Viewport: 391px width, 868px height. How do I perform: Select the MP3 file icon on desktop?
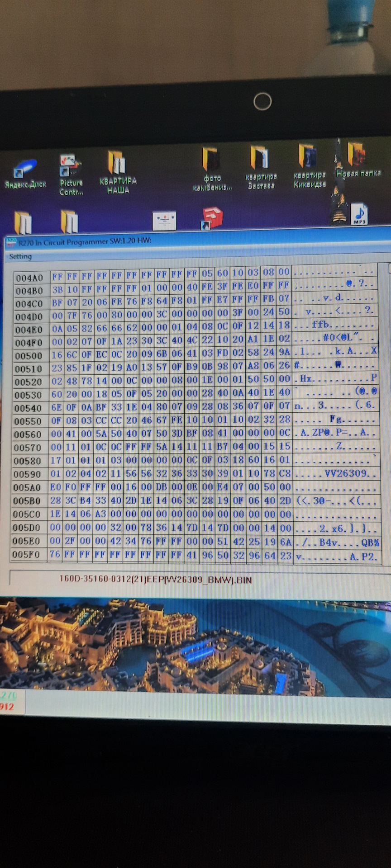(359, 214)
